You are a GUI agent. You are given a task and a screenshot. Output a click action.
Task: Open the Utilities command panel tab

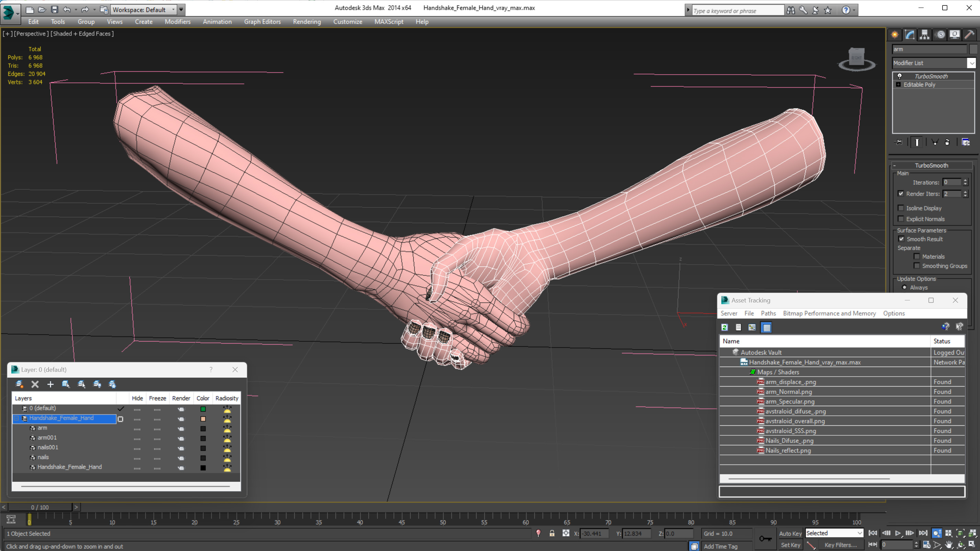(969, 35)
